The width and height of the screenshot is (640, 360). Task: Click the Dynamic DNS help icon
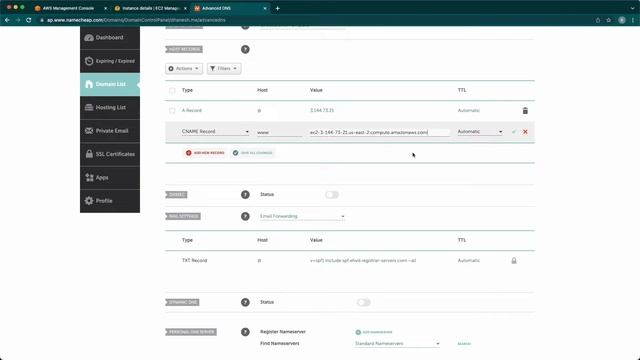(x=245, y=302)
